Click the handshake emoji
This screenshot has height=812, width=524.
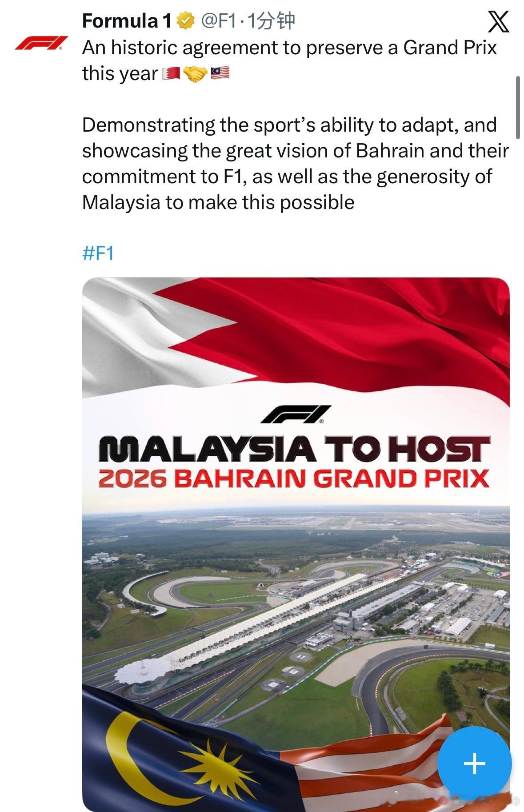[x=195, y=74]
